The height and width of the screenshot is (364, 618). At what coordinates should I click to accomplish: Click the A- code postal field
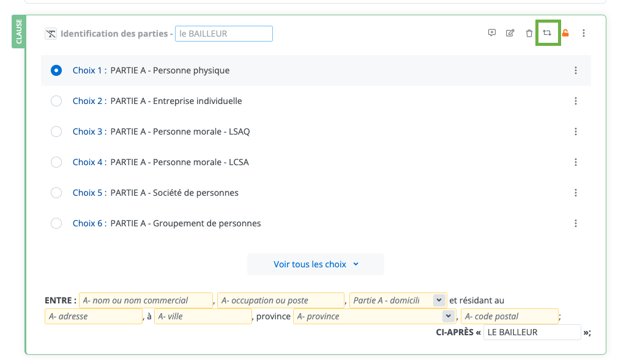pyautogui.click(x=509, y=316)
